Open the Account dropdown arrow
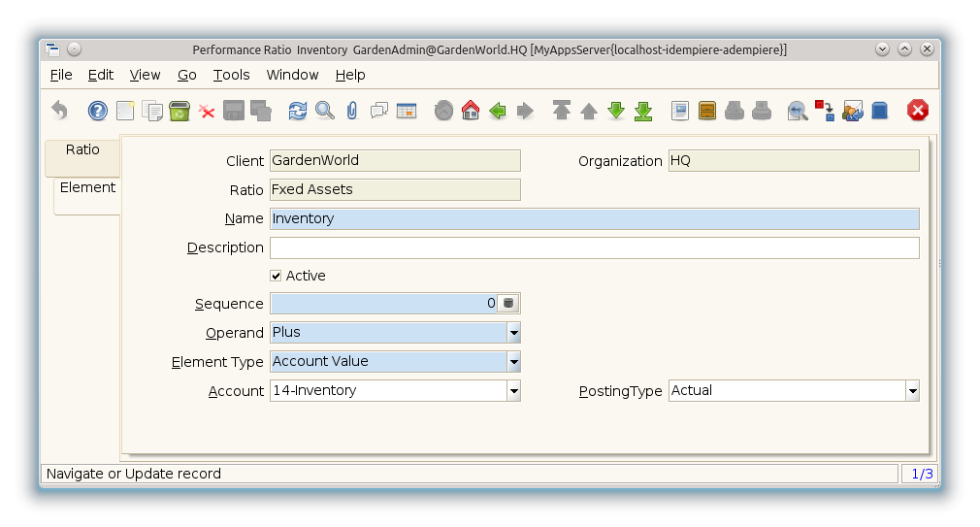The width and height of the screenshot is (980, 527). click(x=513, y=391)
